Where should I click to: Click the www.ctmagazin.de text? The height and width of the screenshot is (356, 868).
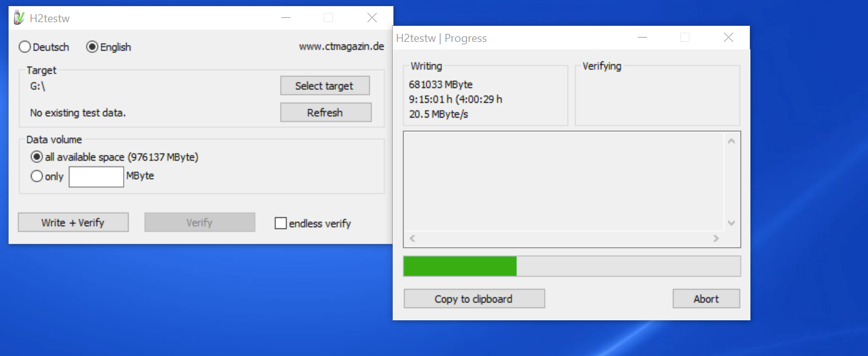tap(342, 46)
